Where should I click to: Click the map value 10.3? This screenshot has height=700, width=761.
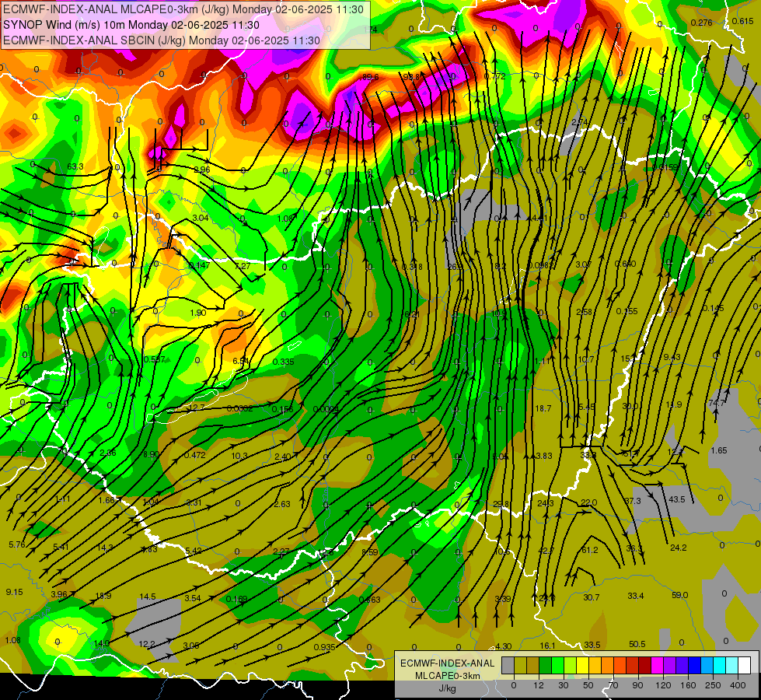239,456
